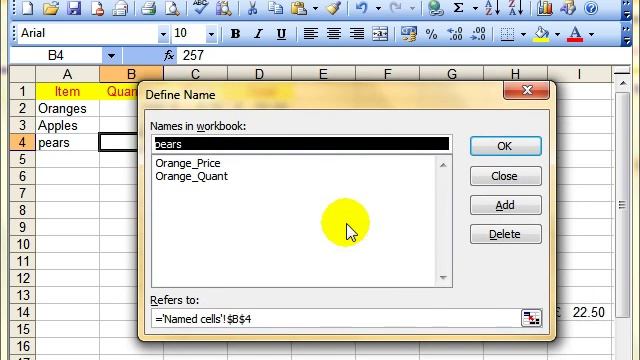
Task: Click the New workbook icon
Action: tap(28, 8)
